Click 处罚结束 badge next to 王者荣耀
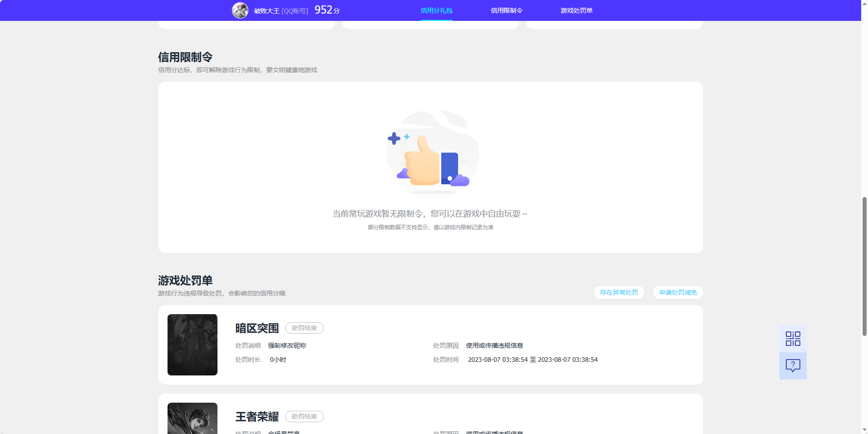 [x=305, y=416]
